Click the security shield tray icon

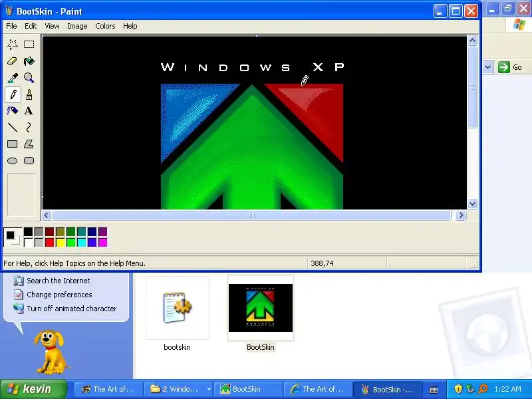tap(458, 389)
